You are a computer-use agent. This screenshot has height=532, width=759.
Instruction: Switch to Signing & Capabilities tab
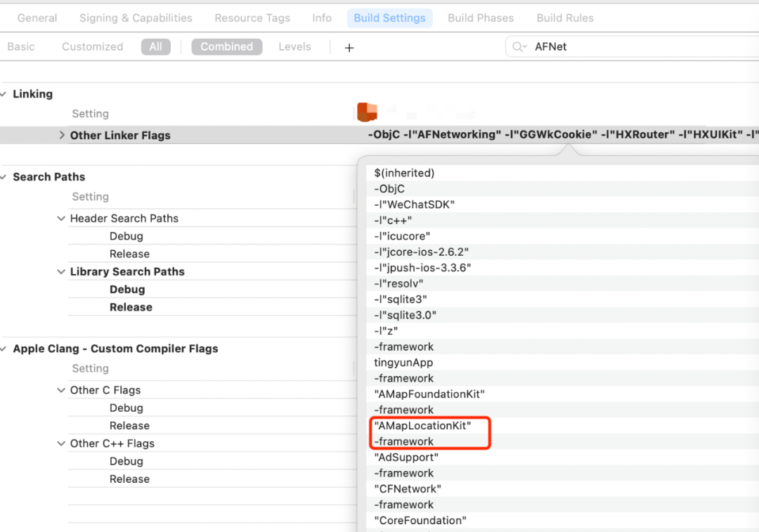click(x=136, y=18)
